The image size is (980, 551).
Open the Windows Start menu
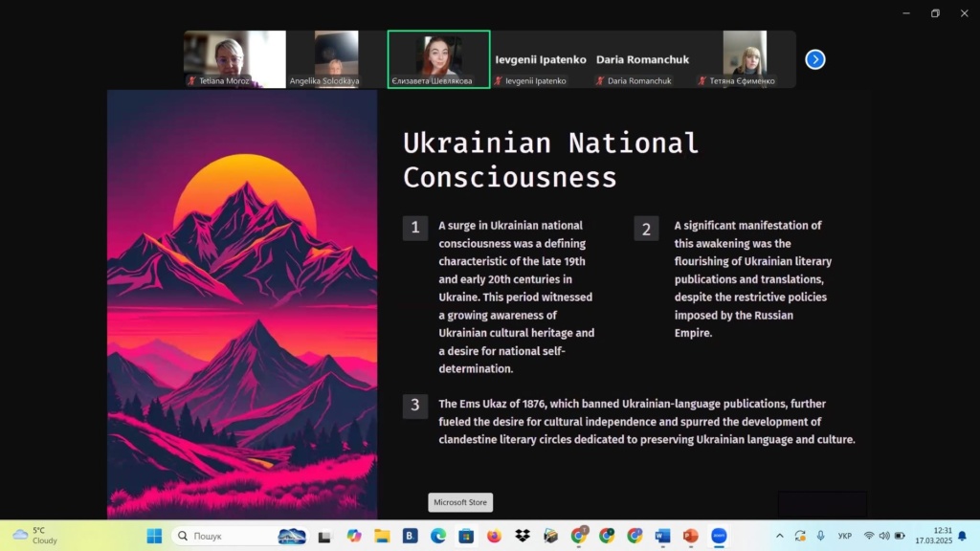154,536
